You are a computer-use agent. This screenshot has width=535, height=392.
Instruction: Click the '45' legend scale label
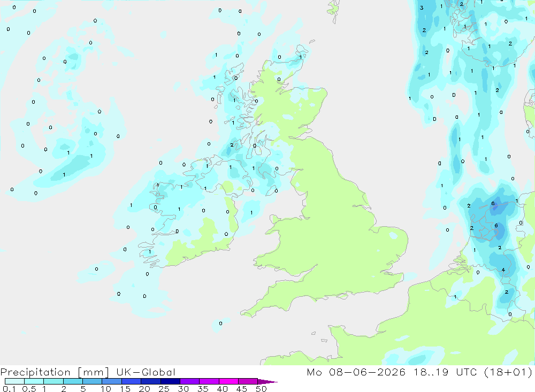[242, 389]
